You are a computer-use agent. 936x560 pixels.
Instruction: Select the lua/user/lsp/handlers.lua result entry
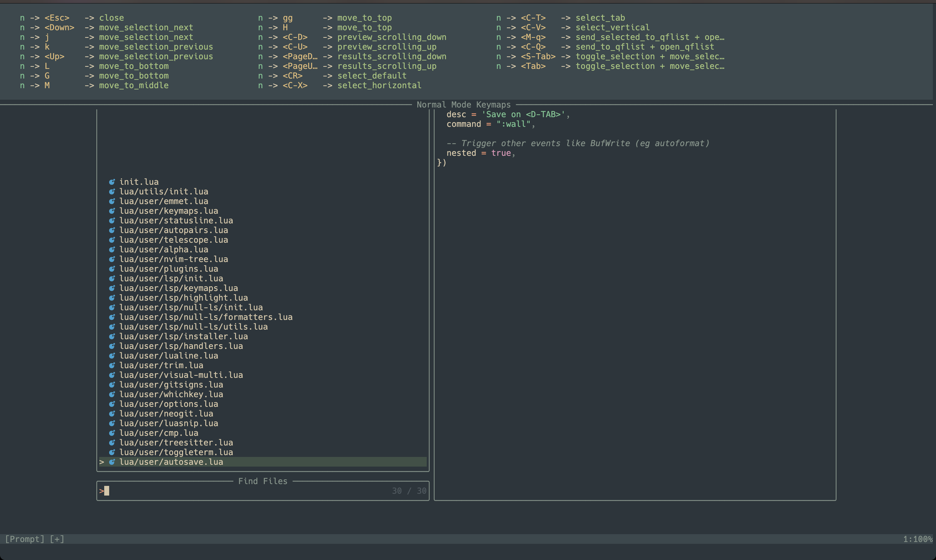click(181, 346)
